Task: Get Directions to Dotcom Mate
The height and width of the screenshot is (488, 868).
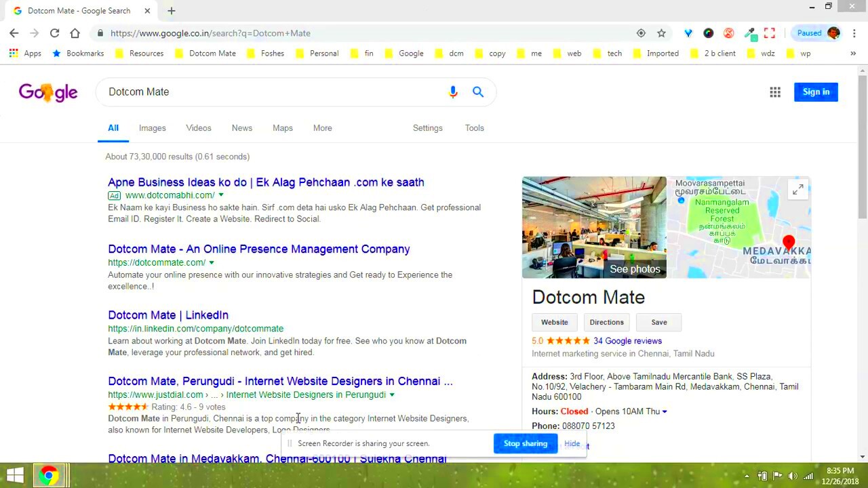Action: 606,322
